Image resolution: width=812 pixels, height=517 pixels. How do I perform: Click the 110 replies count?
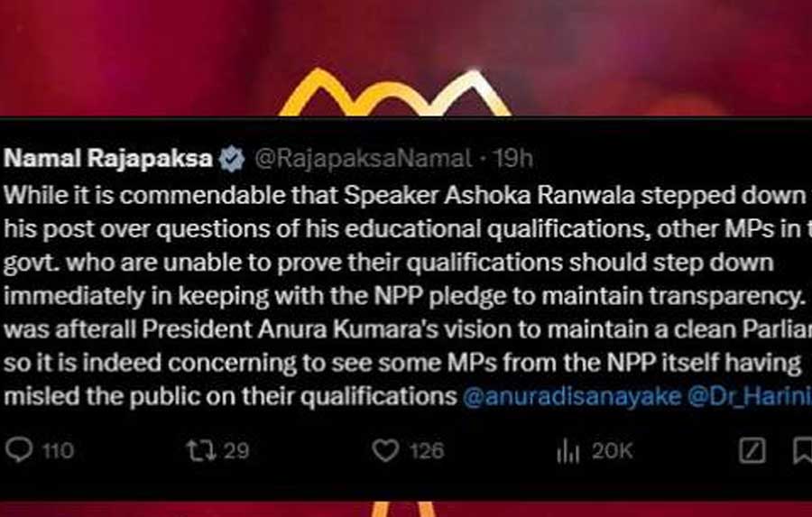(x=58, y=451)
